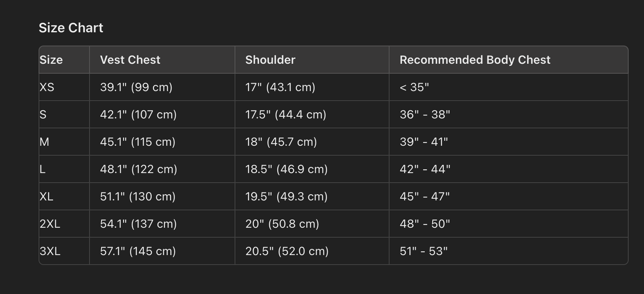Screen dimensions: 644x294
Task: Select the Recommended Body Chest header
Action: [475, 60]
